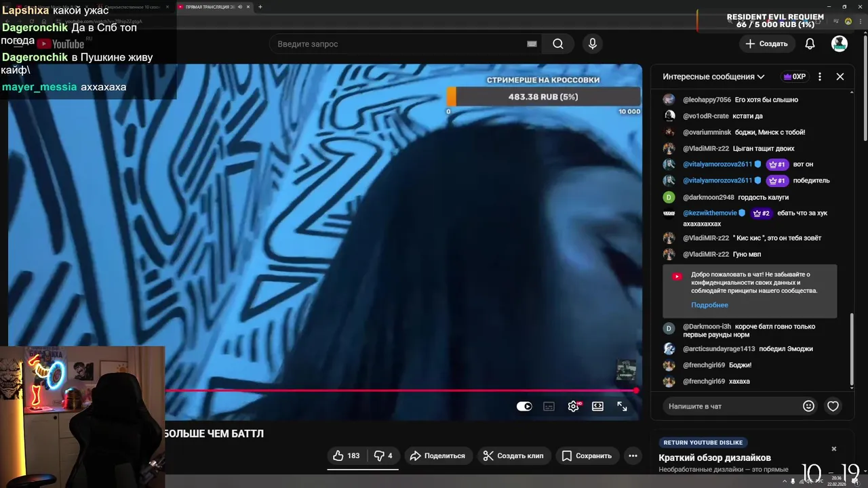This screenshot has height=488, width=868.
Task: Open a new browser tab with plus
Action: [260, 7]
